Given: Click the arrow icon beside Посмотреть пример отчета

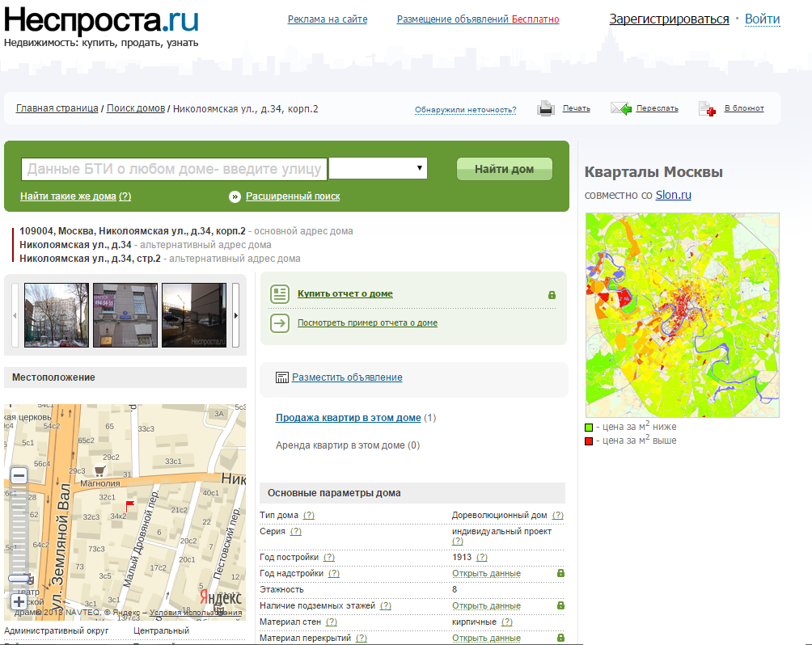Looking at the screenshot, I should tap(280, 323).
